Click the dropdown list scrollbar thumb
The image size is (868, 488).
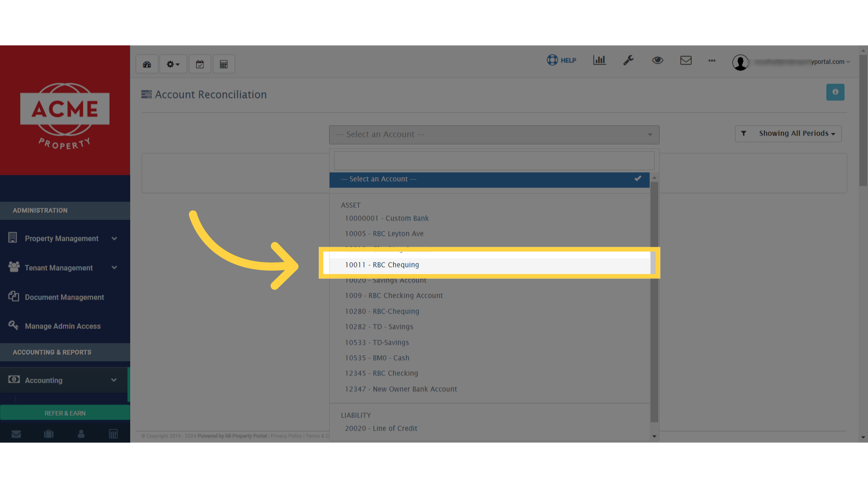click(654, 302)
